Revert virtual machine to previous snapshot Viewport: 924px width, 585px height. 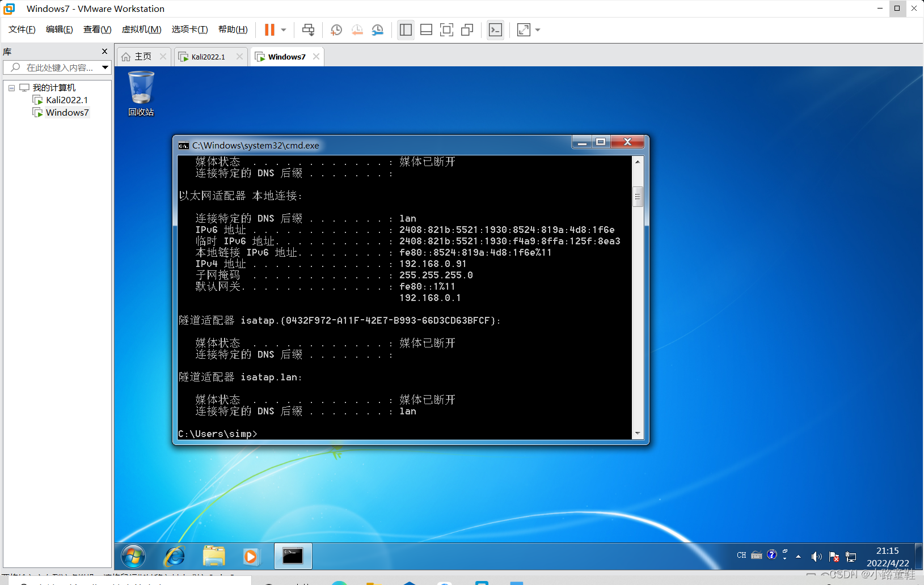click(x=357, y=30)
